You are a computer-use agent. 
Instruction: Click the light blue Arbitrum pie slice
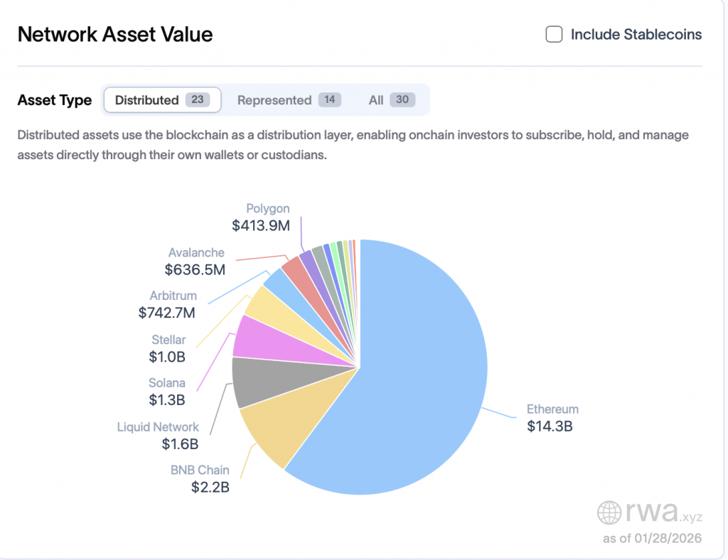click(277, 283)
